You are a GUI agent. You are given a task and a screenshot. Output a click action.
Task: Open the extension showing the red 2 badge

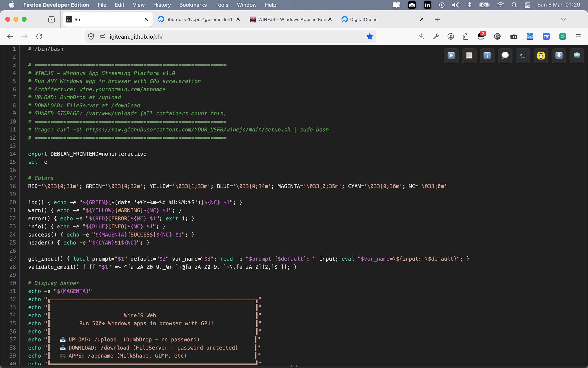point(481,36)
